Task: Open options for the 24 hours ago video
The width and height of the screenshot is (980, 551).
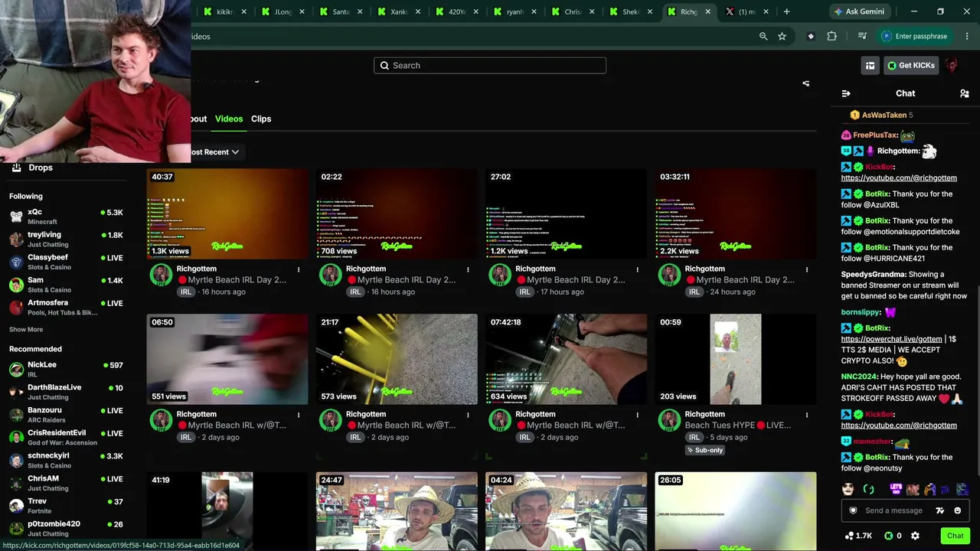Action: click(x=806, y=269)
